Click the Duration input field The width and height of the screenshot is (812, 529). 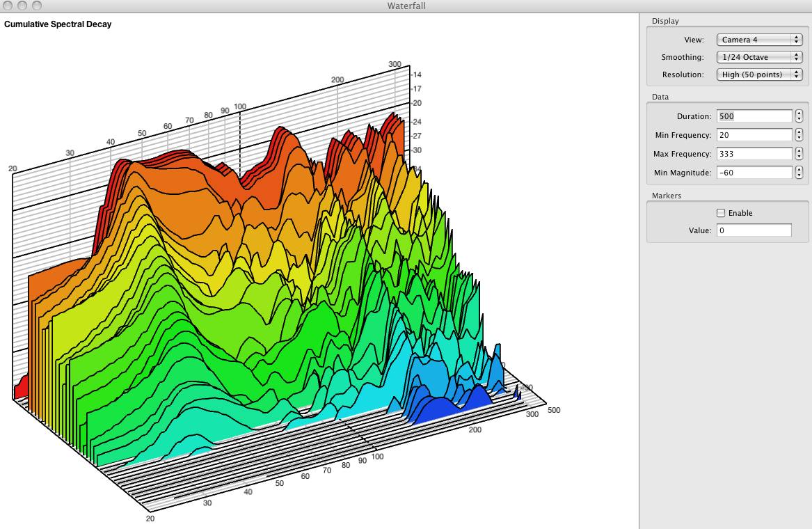(754, 116)
